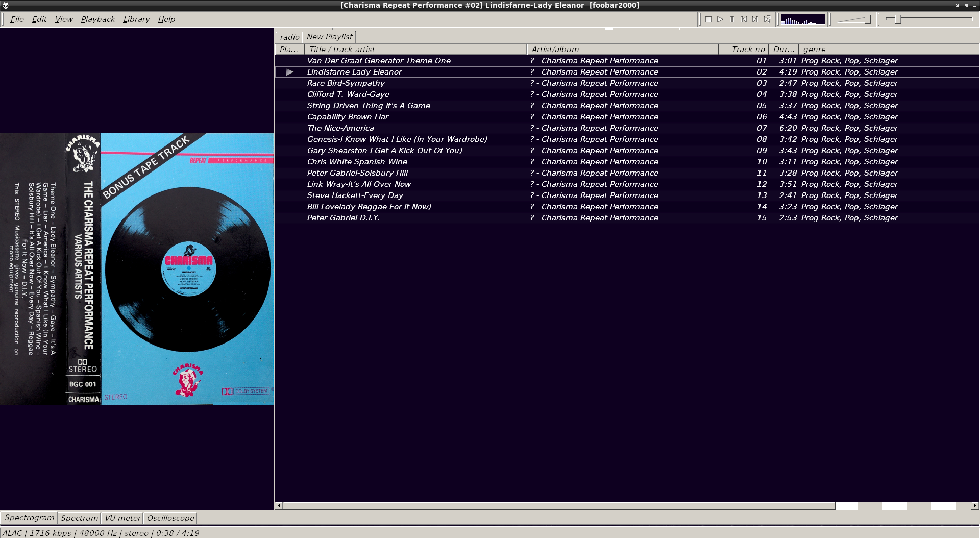The image size is (980, 539).
Task: Select Steve Hackett-Every Day track
Action: (x=627, y=195)
